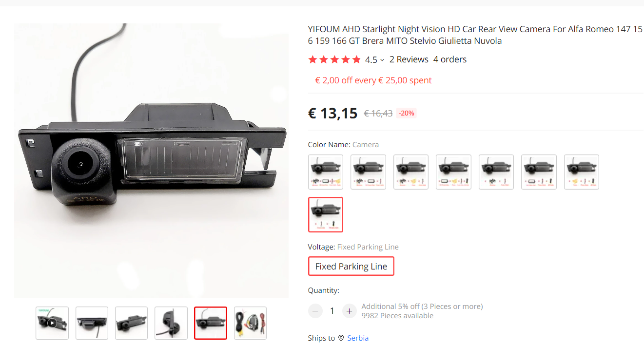This screenshot has height=346, width=644.
Task: Select the Fixed Parking Line option
Action: coord(351,266)
